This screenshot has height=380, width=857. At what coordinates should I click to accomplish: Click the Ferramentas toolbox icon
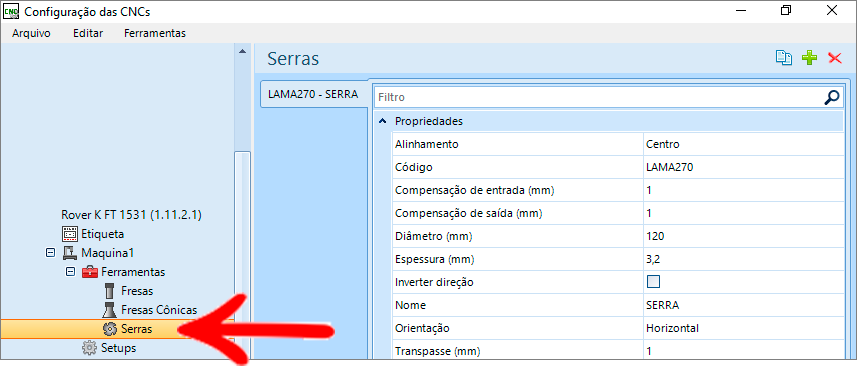90,272
